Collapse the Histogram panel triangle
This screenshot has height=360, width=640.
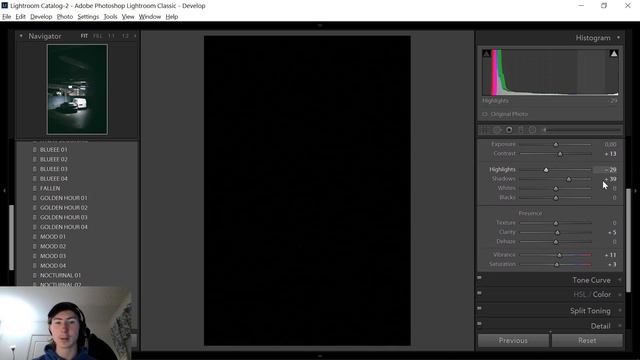[x=618, y=38]
